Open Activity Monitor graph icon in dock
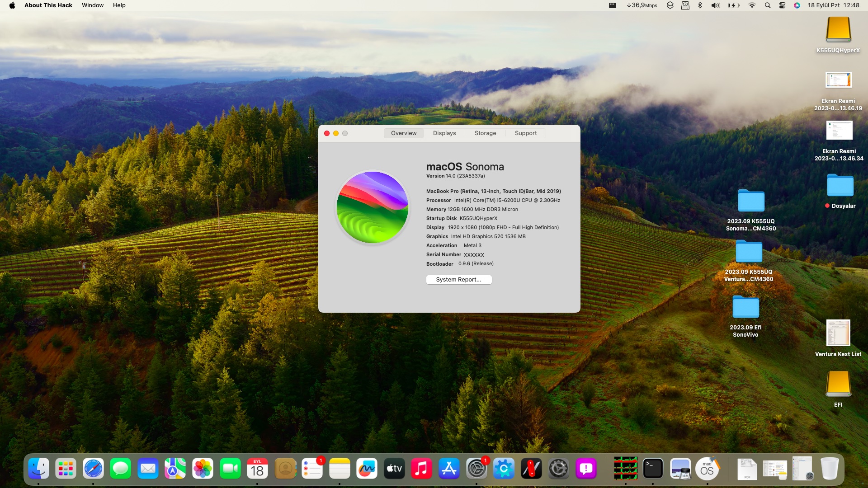The image size is (868, 488). [625, 469]
